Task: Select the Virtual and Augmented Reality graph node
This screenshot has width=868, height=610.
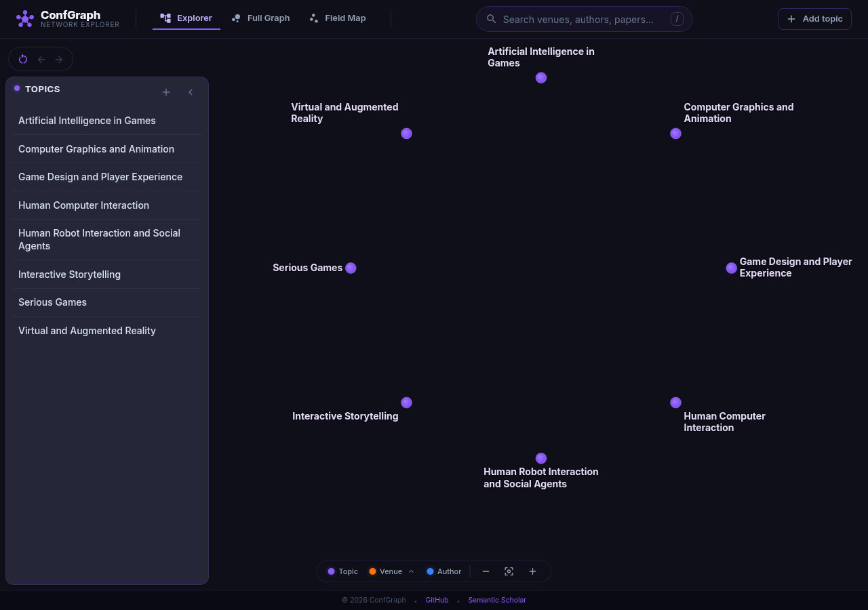Action: [407, 134]
